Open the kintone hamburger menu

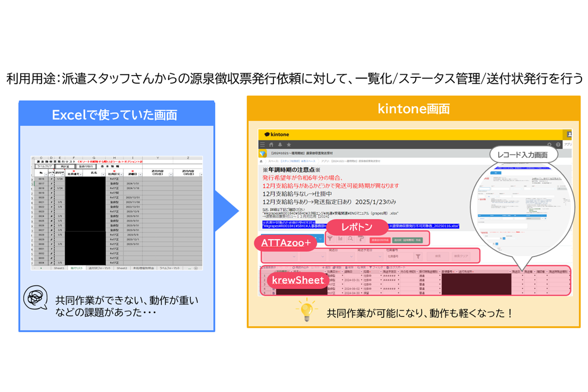pos(262,145)
